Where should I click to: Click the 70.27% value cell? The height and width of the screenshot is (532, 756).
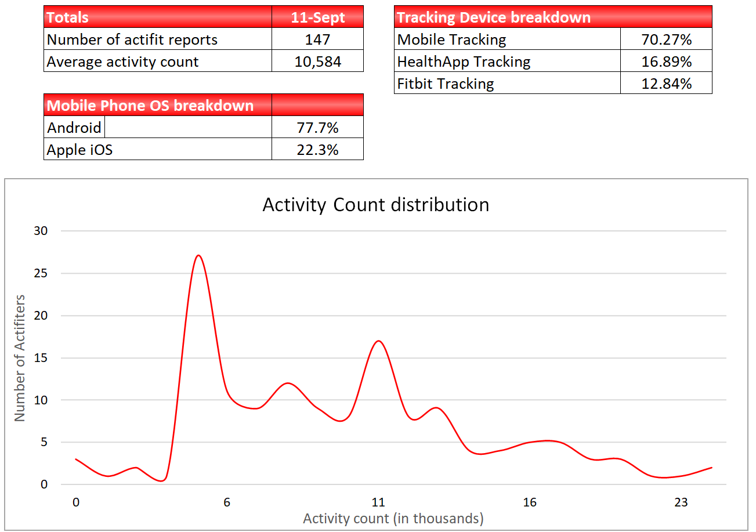pos(666,39)
